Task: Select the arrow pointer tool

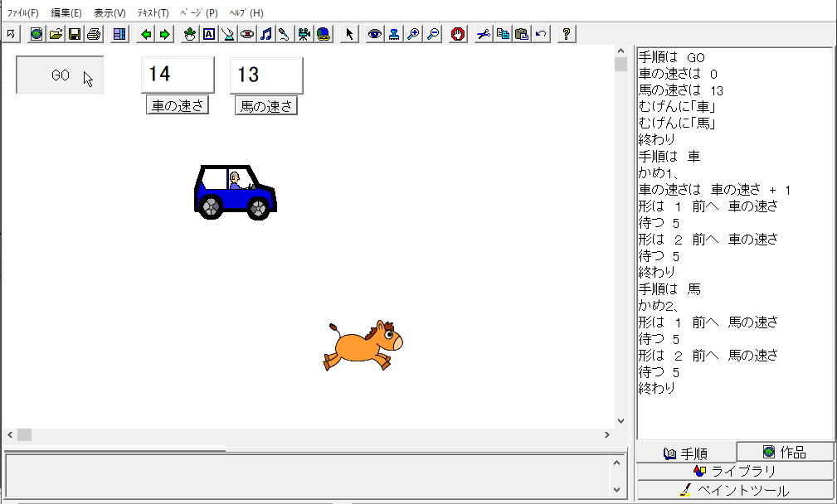Action: pos(349,34)
